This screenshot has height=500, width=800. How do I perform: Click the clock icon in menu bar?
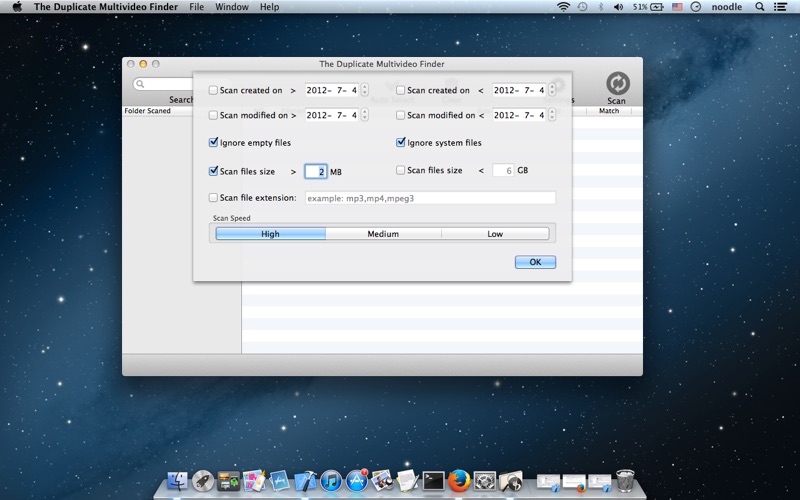point(695,7)
